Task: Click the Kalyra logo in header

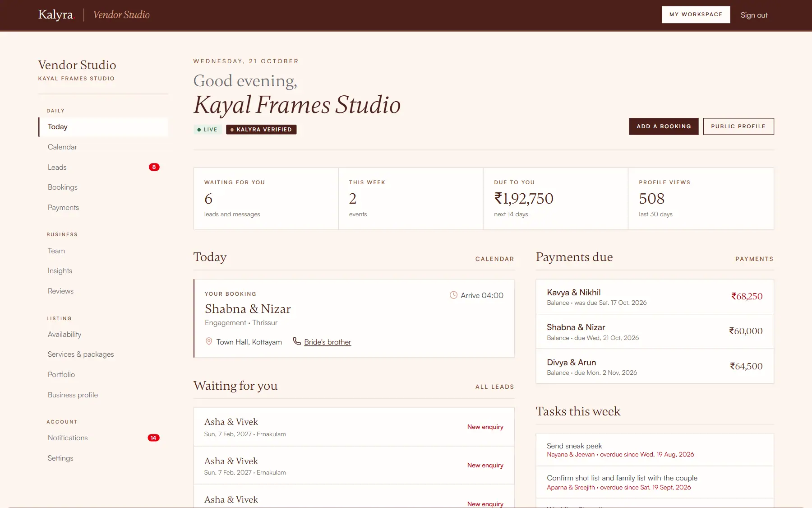Action: click(55, 14)
